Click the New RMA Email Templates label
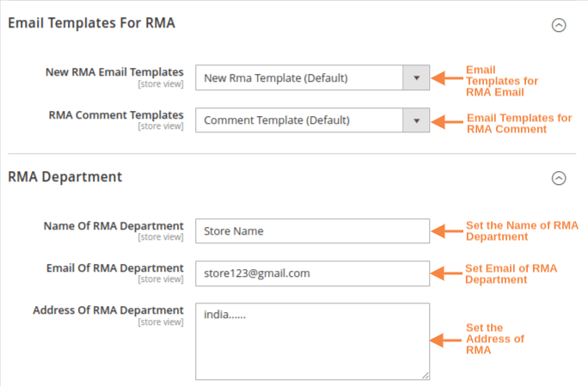588x386 pixels. click(x=114, y=72)
